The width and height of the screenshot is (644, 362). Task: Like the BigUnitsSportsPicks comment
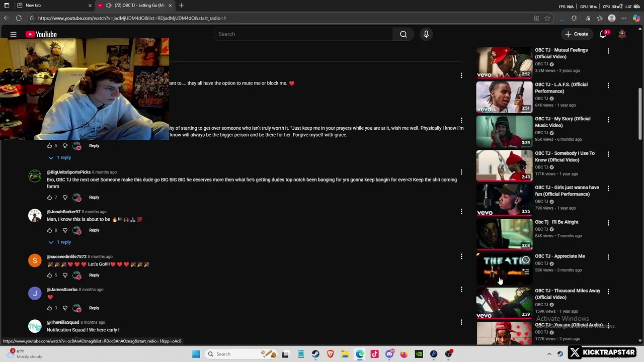click(x=49, y=198)
